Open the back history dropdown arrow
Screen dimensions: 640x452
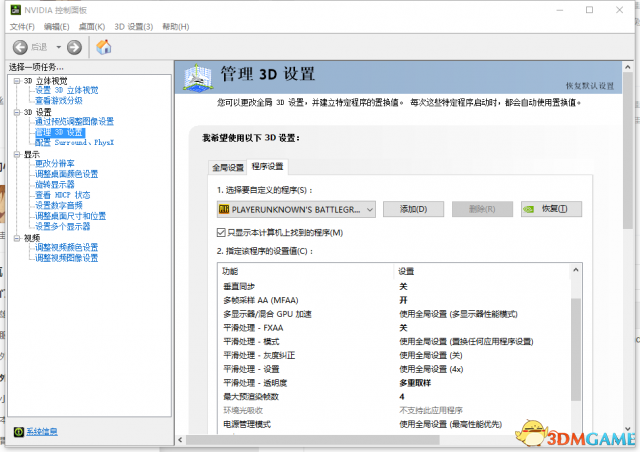[x=58, y=47]
